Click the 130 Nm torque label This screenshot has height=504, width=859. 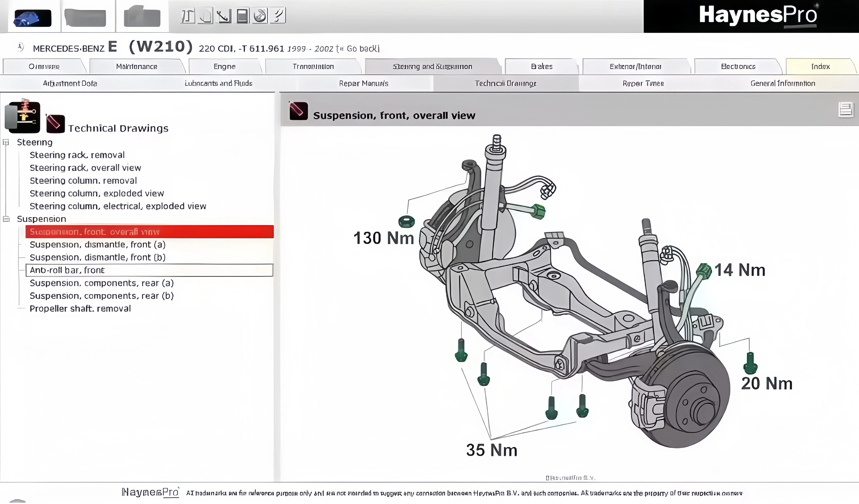[x=383, y=238]
